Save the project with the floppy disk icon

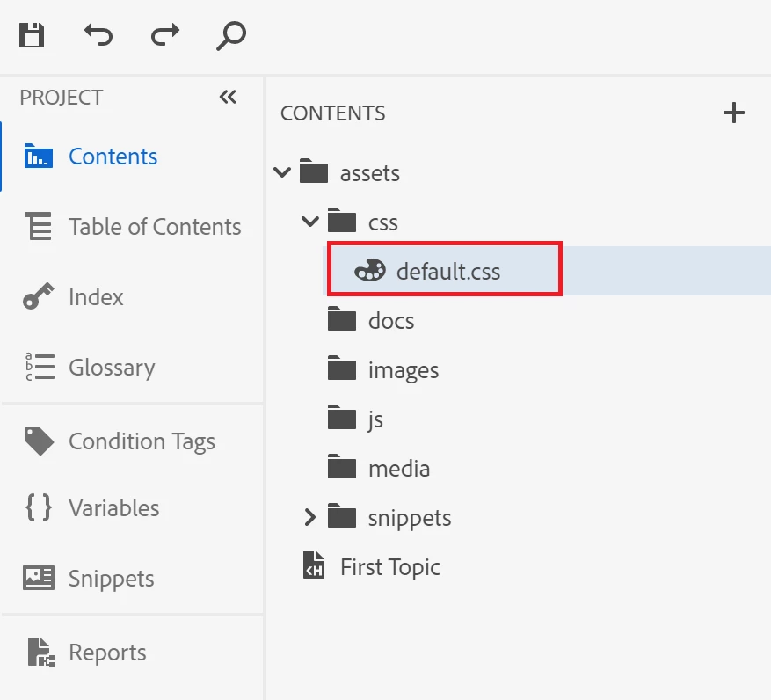pyautogui.click(x=32, y=35)
